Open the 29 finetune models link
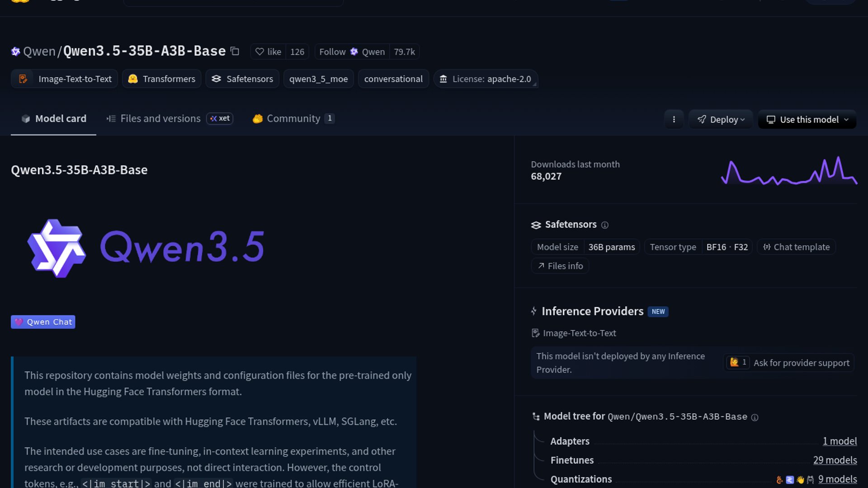This screenshot has height=488, width=868. pos(835,460)
